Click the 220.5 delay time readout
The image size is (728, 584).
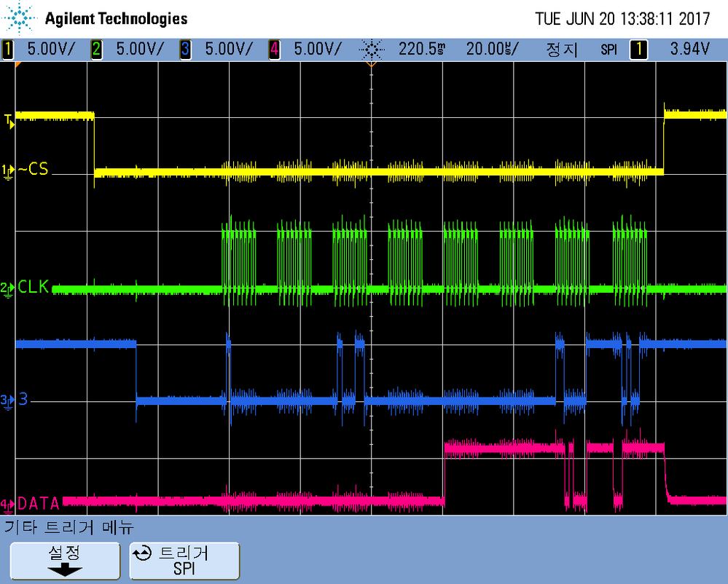pyautogui.click(x=422, y=49)
